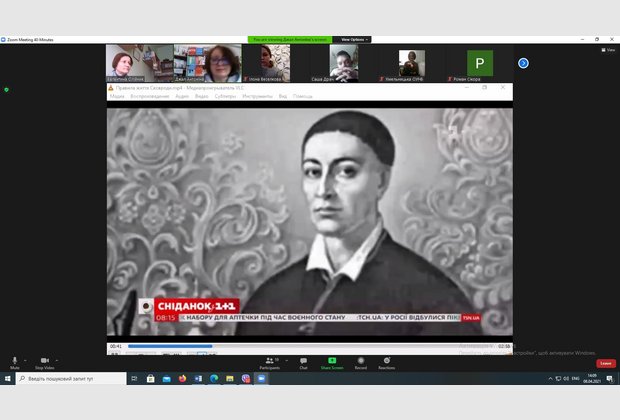Click muted mic icon on Роман Скора tile
The width and height of the screenshot is (620, 420).
pyautogui.click(x=450, y=79)
